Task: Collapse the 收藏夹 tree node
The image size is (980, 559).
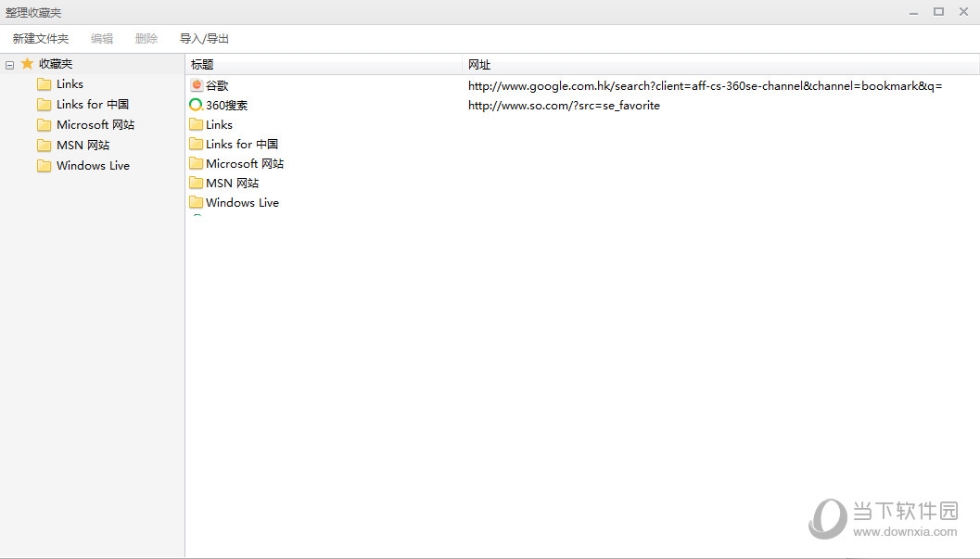Action: pyautogui.click(x=9, y=65)
